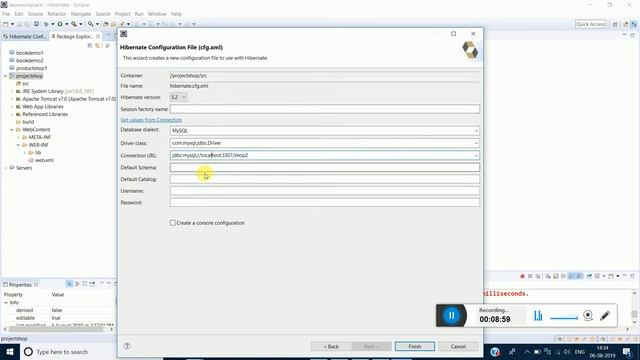This screenshot has width=640, height=360.
Task: Enable Create a console configuration checkbox
Action: click(x=173, y=223)
